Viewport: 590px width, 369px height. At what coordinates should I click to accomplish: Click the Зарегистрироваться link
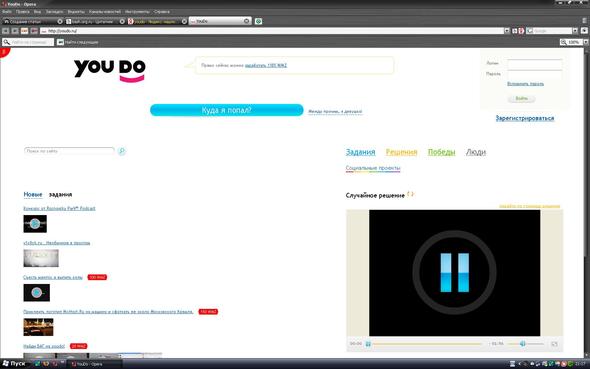tap(525, 118)
